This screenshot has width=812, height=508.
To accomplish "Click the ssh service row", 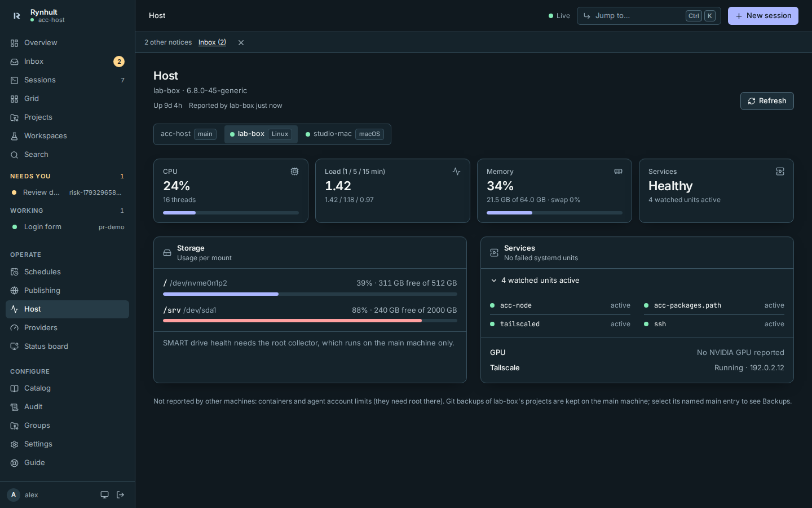I will (x=714, y=324).
